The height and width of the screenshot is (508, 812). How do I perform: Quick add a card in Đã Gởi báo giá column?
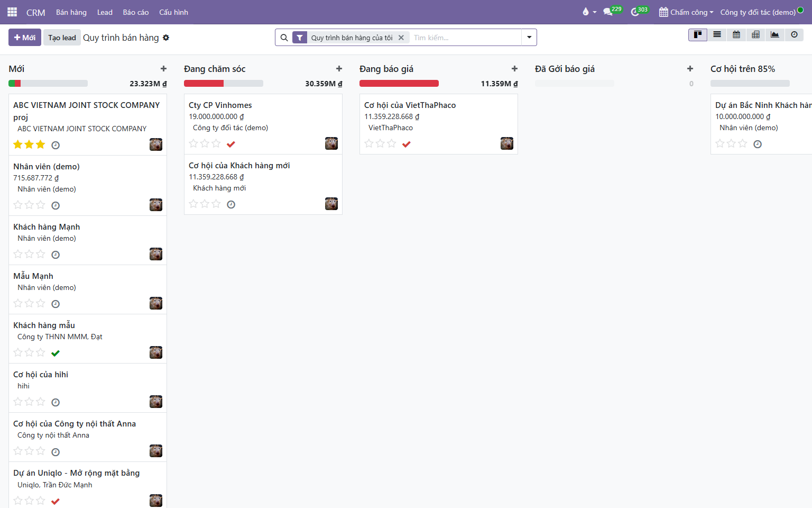(x=690, y=69)
